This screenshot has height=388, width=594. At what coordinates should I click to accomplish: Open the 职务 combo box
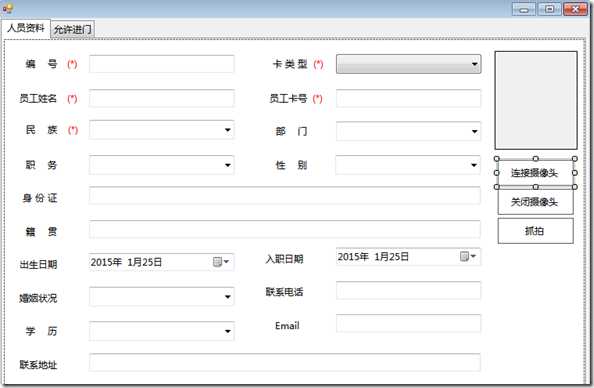(162, 165)
